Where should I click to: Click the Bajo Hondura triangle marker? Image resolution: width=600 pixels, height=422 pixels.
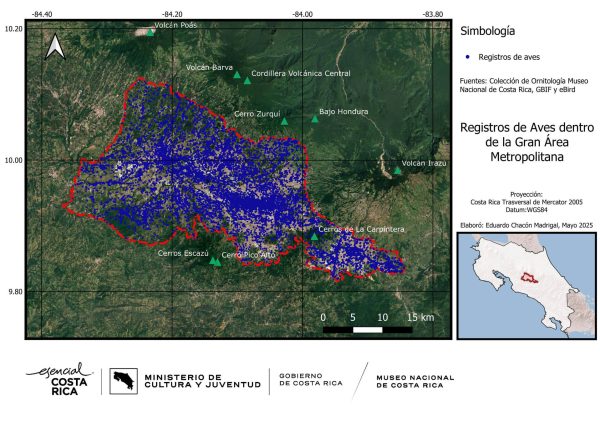click(x=315, y=119)
